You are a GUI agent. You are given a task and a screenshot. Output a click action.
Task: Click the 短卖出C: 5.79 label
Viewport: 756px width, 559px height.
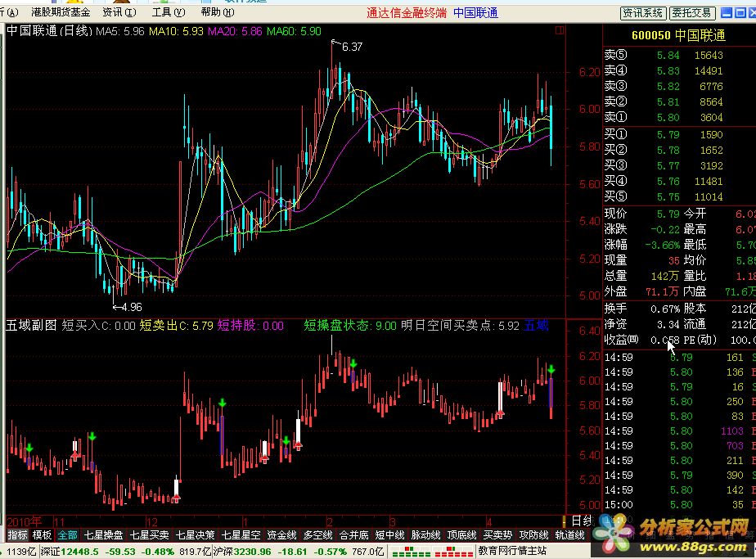[177, 326]
